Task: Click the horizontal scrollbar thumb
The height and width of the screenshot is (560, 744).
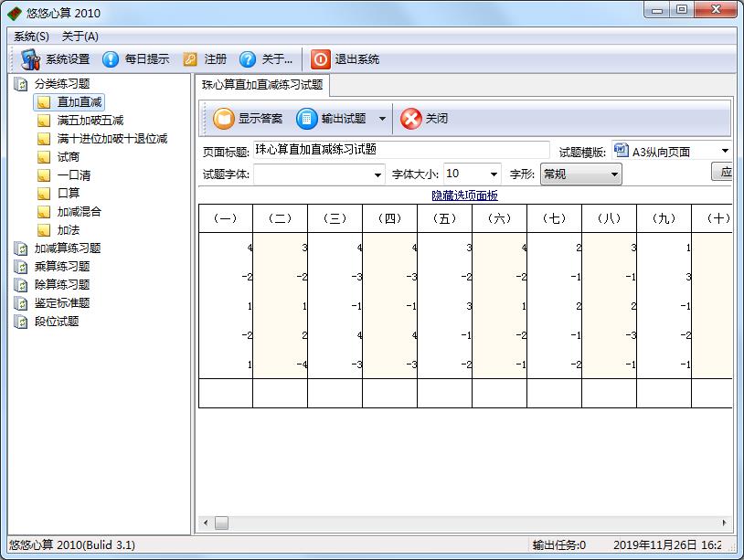Action: [x=221, y=523]
